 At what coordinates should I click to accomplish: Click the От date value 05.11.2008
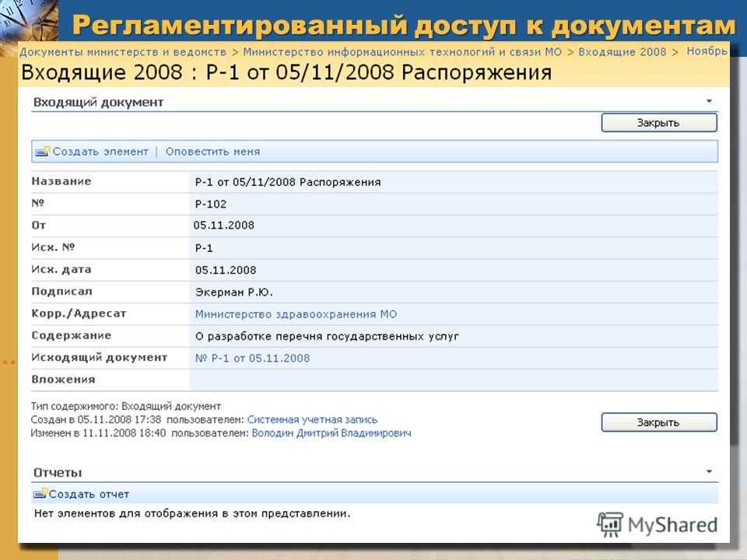point(224,226)
